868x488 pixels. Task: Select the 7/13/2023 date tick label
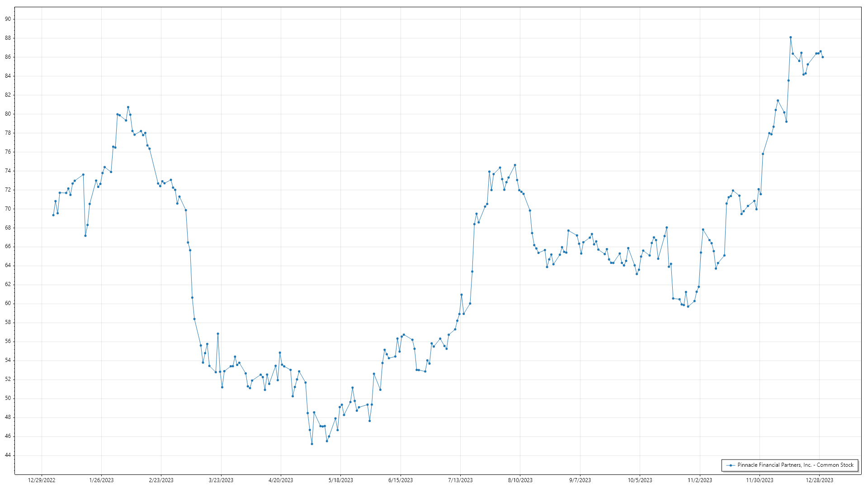point(460,480)
